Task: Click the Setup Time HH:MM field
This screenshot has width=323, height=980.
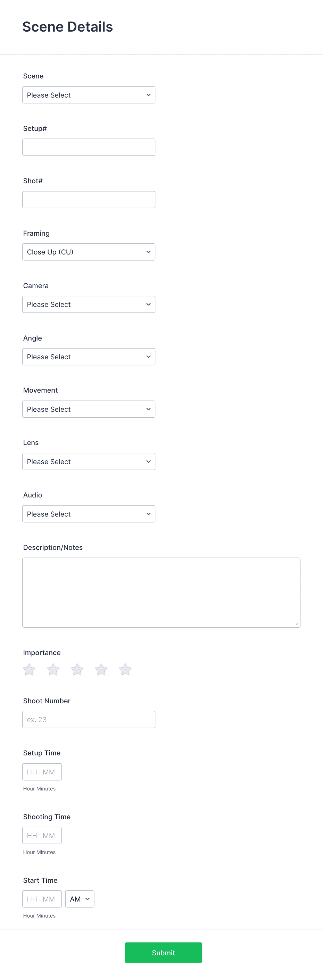Action: (42, 771)
